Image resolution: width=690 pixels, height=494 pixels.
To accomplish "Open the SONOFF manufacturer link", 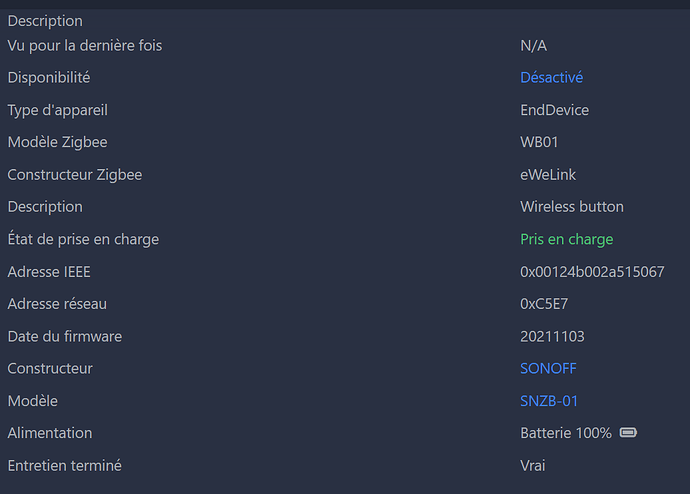I will [548, 368].
